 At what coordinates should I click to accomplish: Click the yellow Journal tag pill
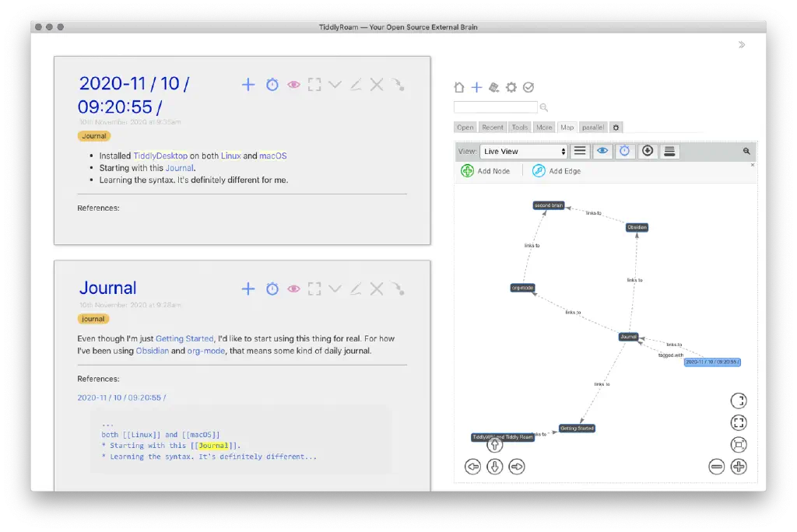[x=94, y=136]
